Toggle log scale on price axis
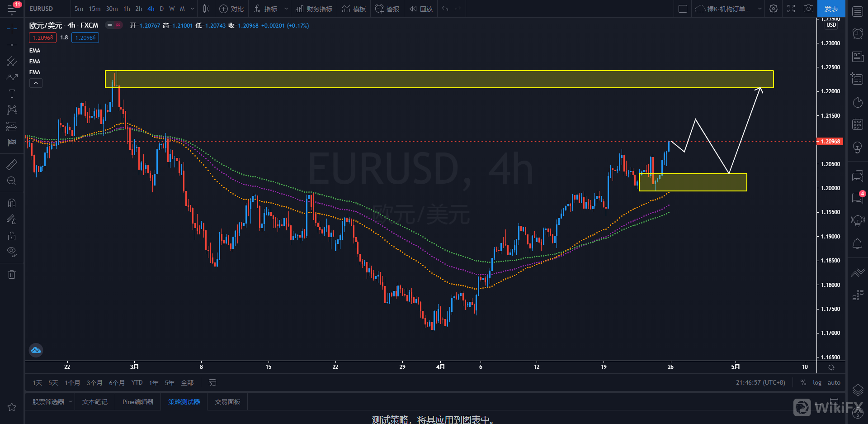Screen dimensions: 868x424 point(817,383)
